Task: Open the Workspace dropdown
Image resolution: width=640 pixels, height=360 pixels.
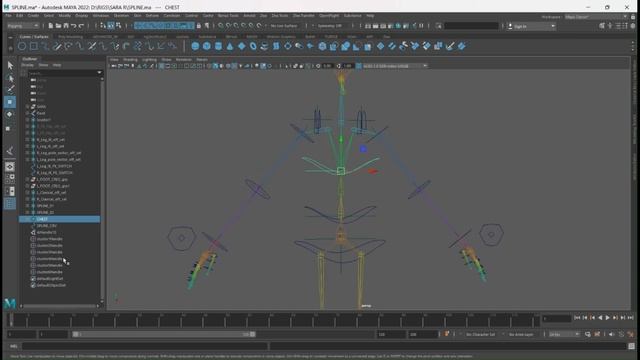Action: pos(596,17)
